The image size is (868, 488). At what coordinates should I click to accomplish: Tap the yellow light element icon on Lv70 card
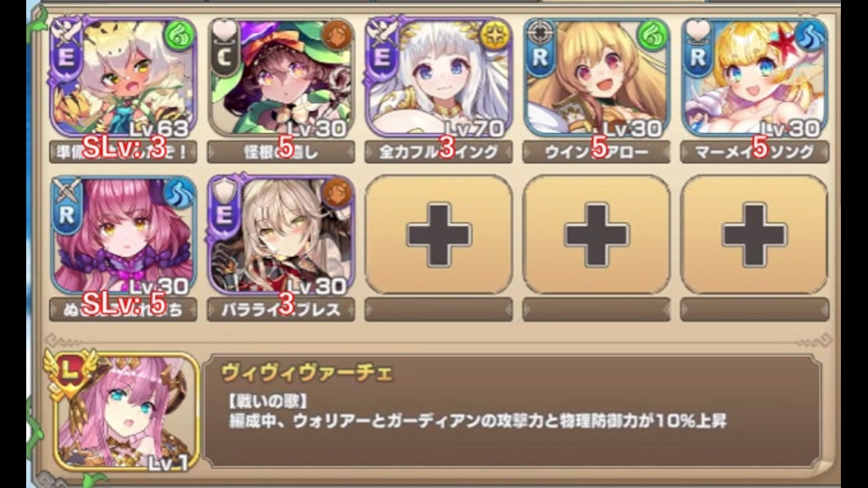tap(495, 35)
